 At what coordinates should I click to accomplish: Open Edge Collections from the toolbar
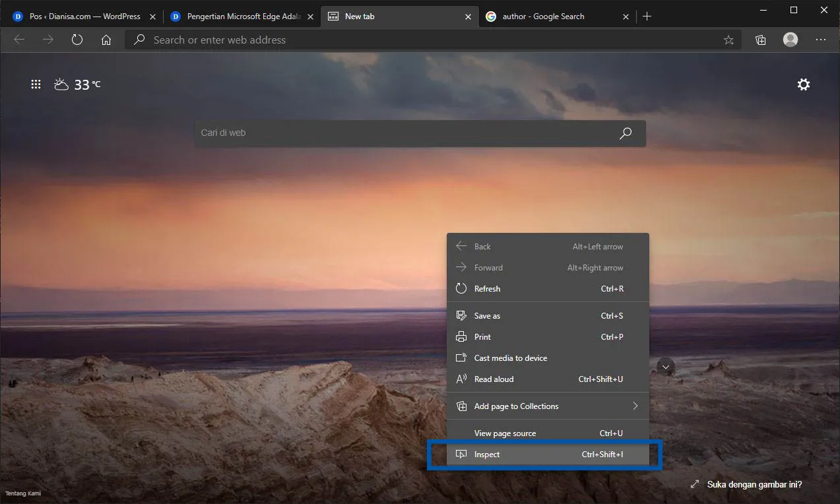coord(760,40)
